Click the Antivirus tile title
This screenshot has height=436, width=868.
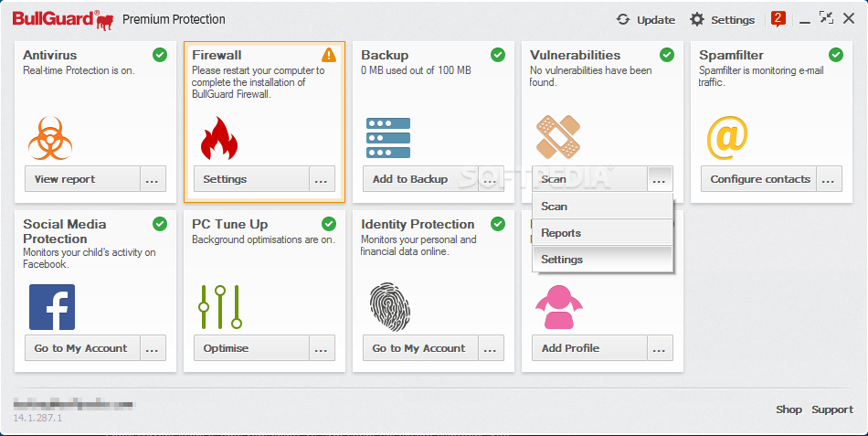point(50,55)
